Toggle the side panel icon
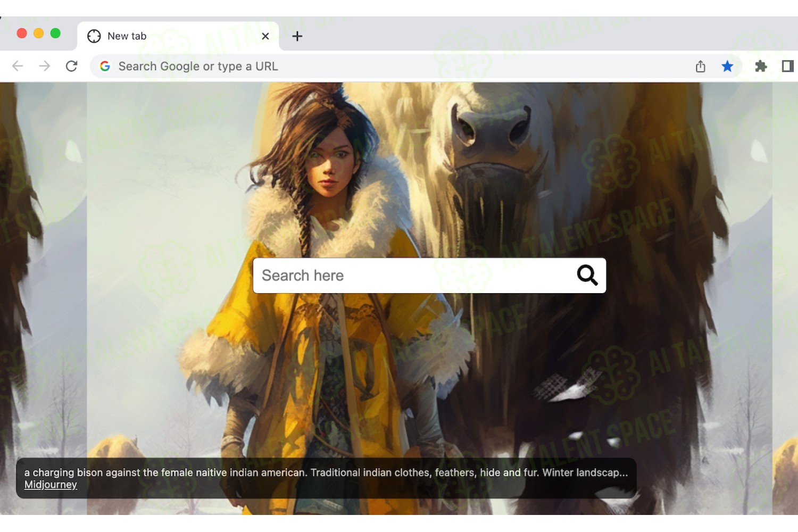This screenshot has width=798, height=532. click(788, 66)
